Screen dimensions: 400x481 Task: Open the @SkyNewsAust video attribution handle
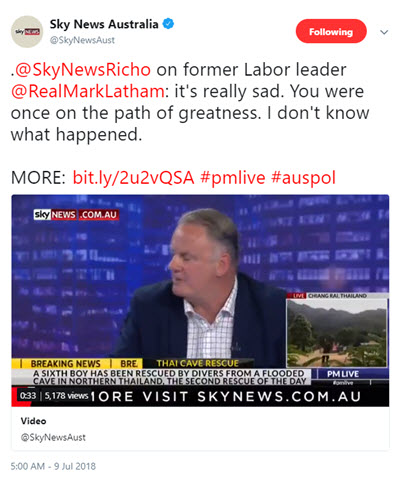click(x=53, y=437)
